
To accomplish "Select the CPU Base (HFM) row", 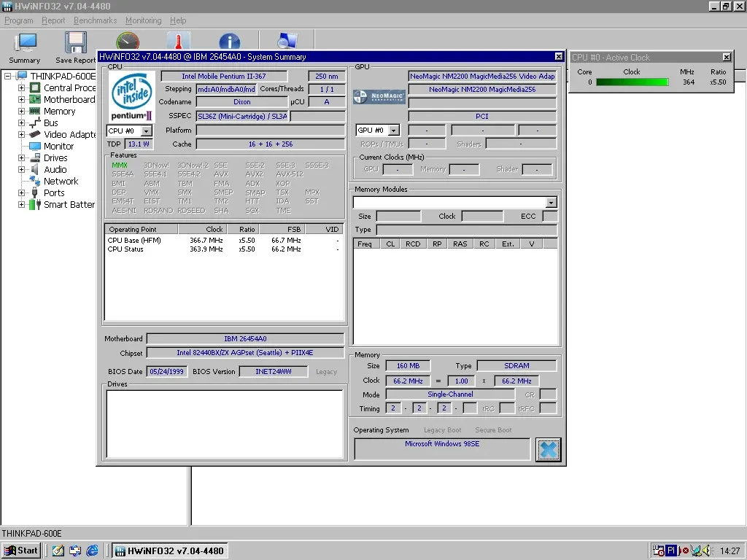I will pos(224,241).
